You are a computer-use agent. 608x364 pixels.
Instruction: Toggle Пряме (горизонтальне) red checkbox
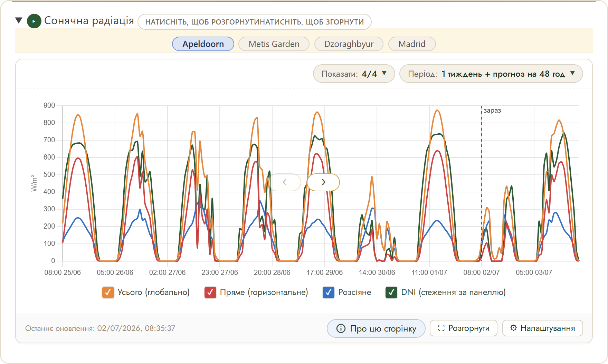[210, 293]
